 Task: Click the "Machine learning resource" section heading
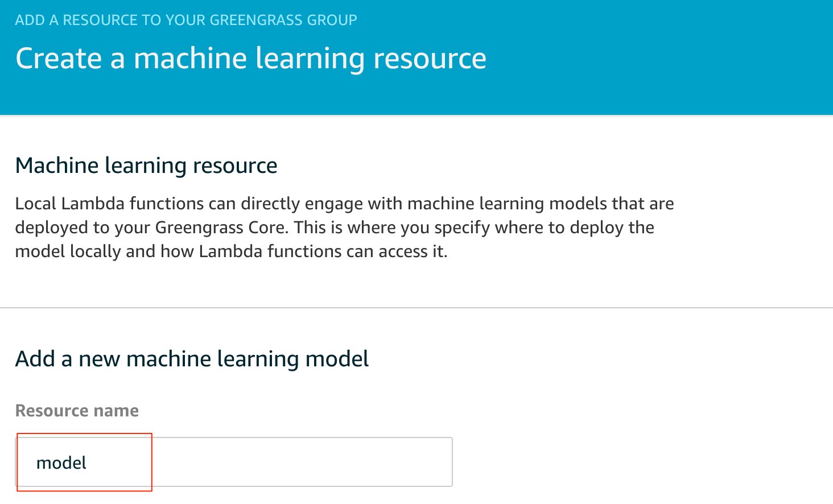[x=146, y=166]
